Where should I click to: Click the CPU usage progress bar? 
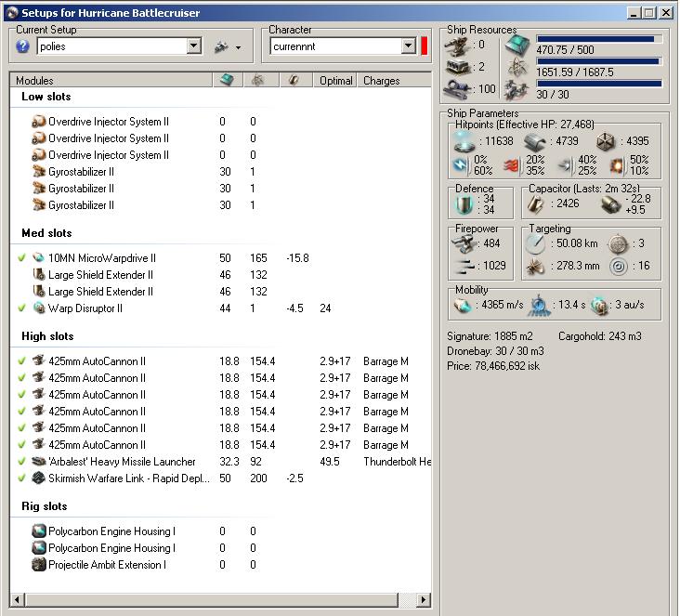[599, 39]
